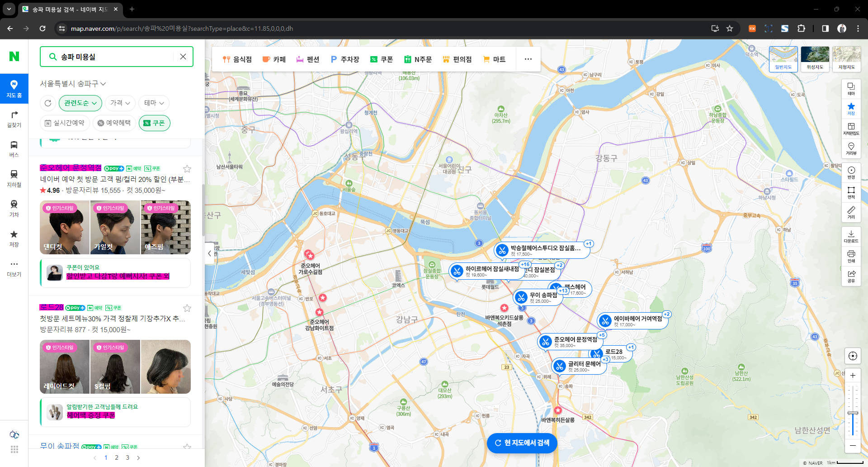Click the 공유 share icon

tap(851, 276)
